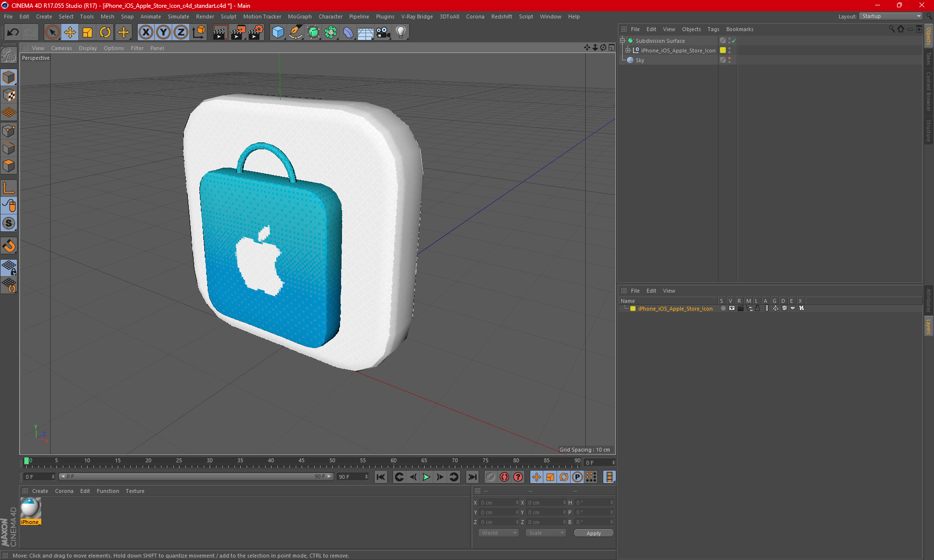Click yellow layer swatch of iPhone object
This screenshot has width=934, height=560.
[723, 50]
